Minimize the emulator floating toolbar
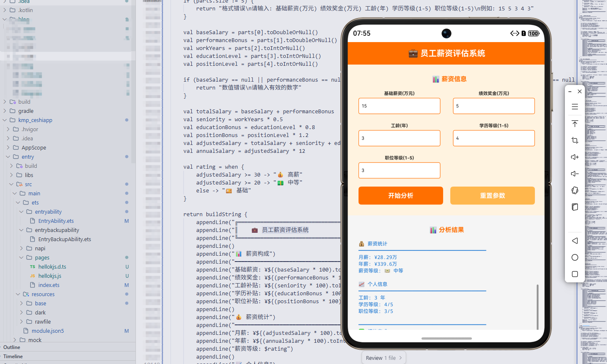Screen dimensions: 607x364 coord(570,92)
